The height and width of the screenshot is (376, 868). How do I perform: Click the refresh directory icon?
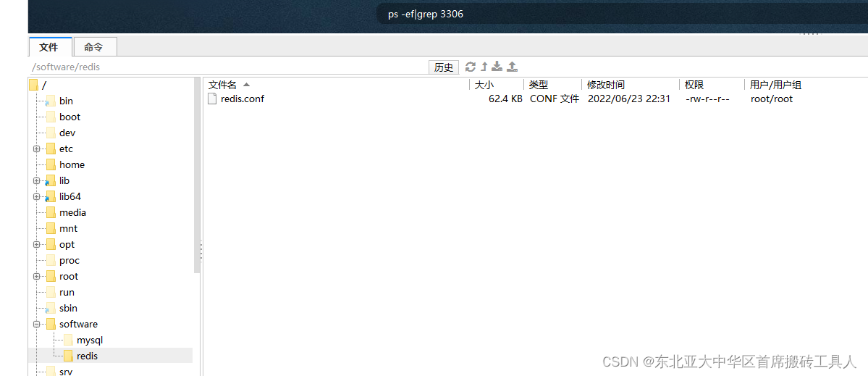tap(471, 67)
